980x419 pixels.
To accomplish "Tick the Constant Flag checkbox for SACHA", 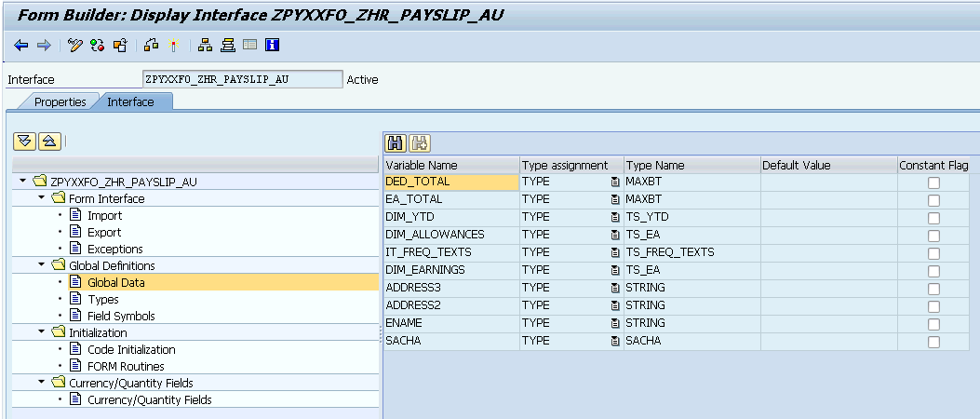I will [933, 342].
